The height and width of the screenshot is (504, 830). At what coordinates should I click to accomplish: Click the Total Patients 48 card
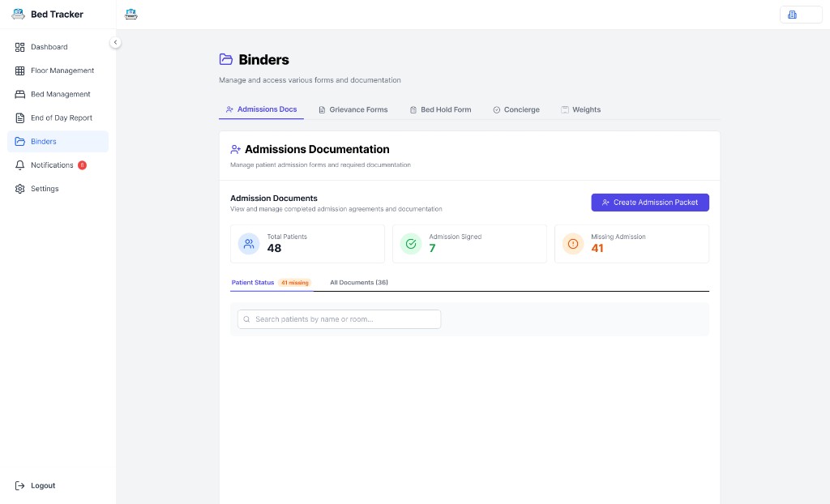pyautogui.click(x=307, y=244)
